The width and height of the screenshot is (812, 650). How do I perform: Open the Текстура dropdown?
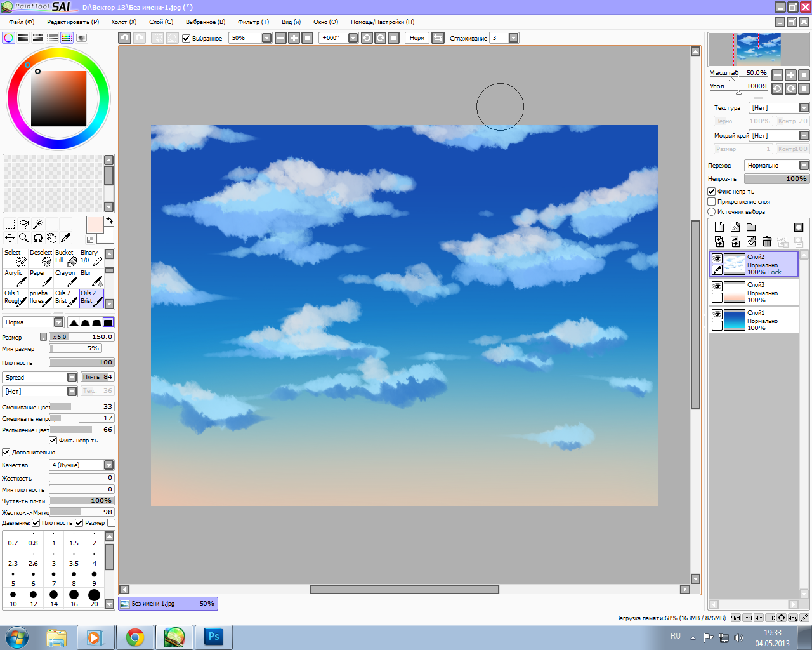tap(804, 108)
